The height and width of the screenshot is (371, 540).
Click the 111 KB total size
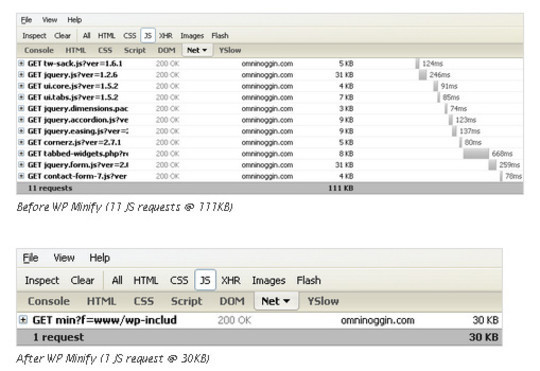click(x=341, y=188)
